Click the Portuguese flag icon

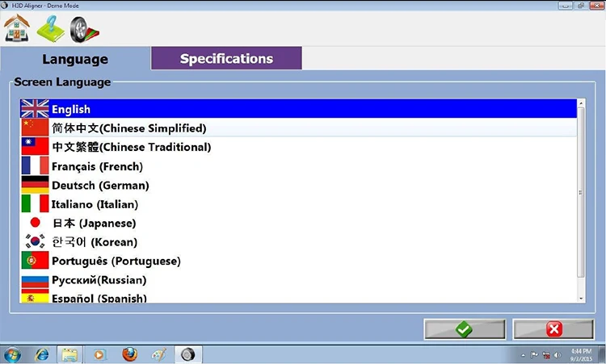click(35, 260)
